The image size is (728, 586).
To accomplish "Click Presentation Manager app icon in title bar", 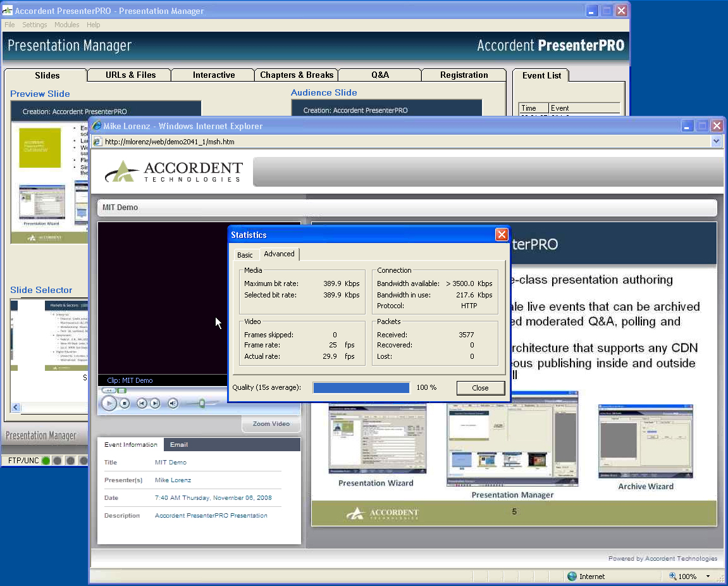I will click(x=8, y=10).
